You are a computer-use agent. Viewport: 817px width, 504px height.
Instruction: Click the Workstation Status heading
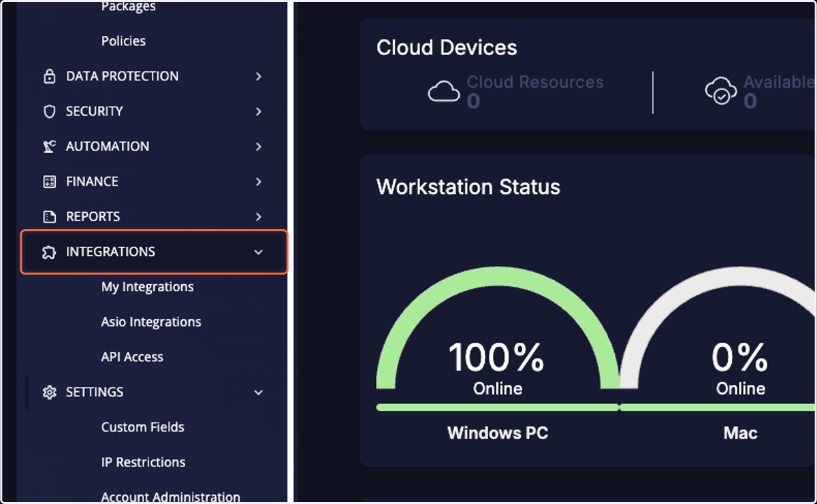(x=468, y=187)
